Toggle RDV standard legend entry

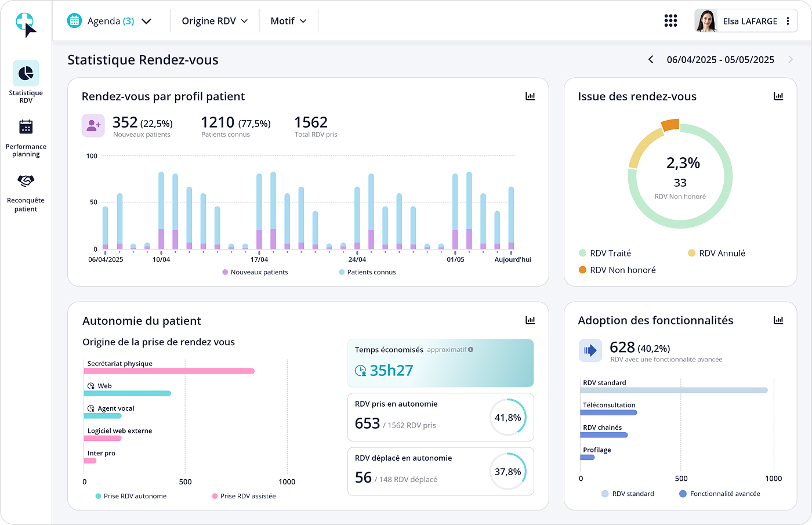pyautogui.click(x=628, y=494)
